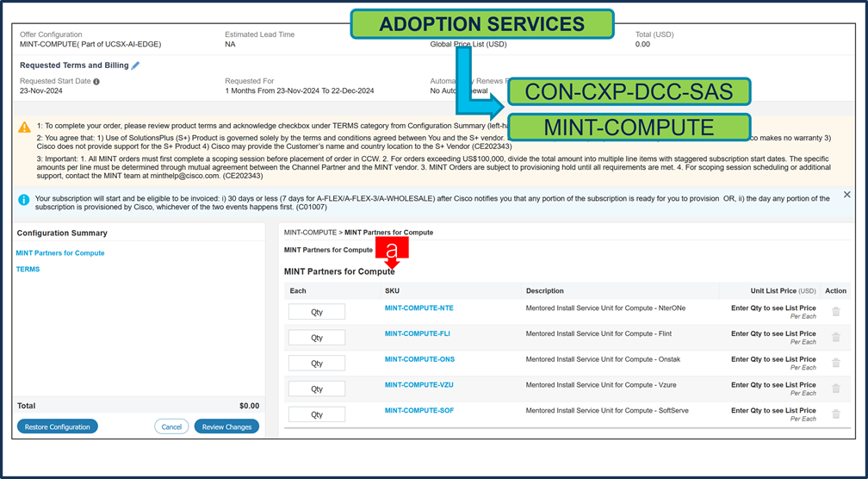The width and height of the screenshot is (868, 479).
Task: Click the Description column header
Action: tap(545, 290)
